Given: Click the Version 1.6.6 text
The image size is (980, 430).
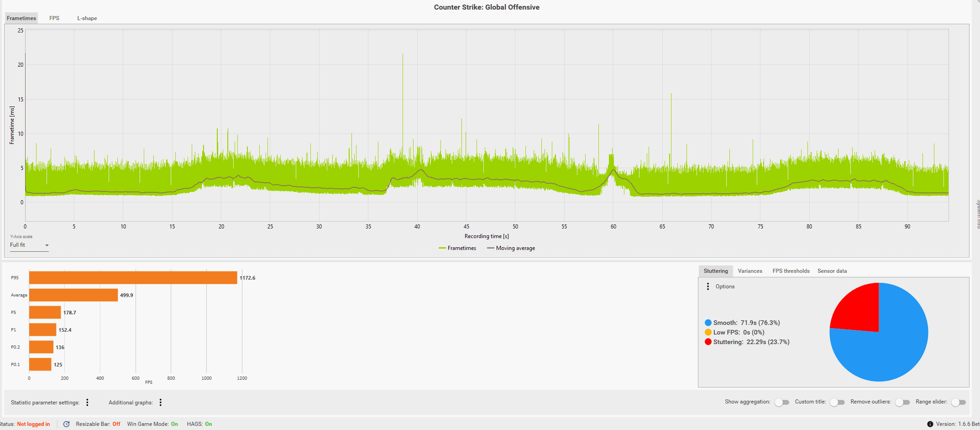Looking at the screenshot, I should coord(958,424).
